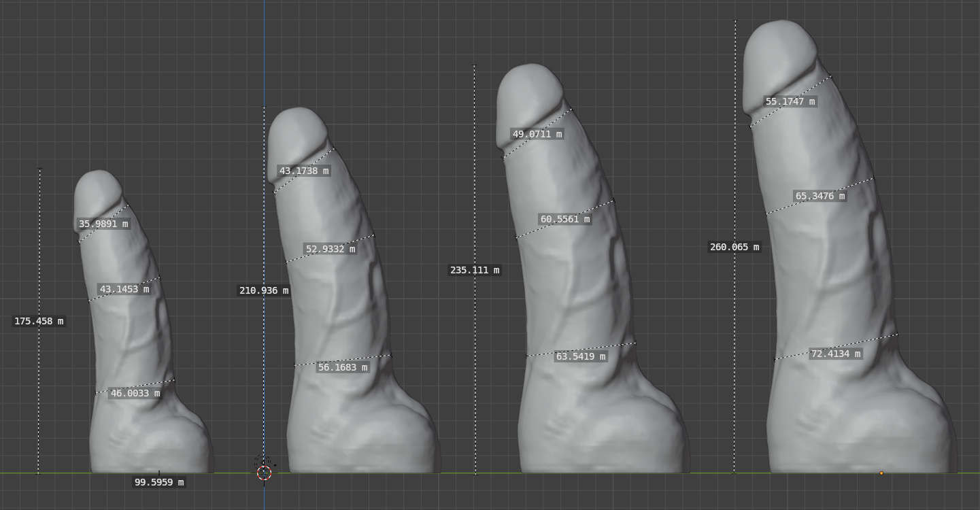
Task: Click the 35.9891 m measurement label
Action: pyautogui.click(x=103, y=224)
